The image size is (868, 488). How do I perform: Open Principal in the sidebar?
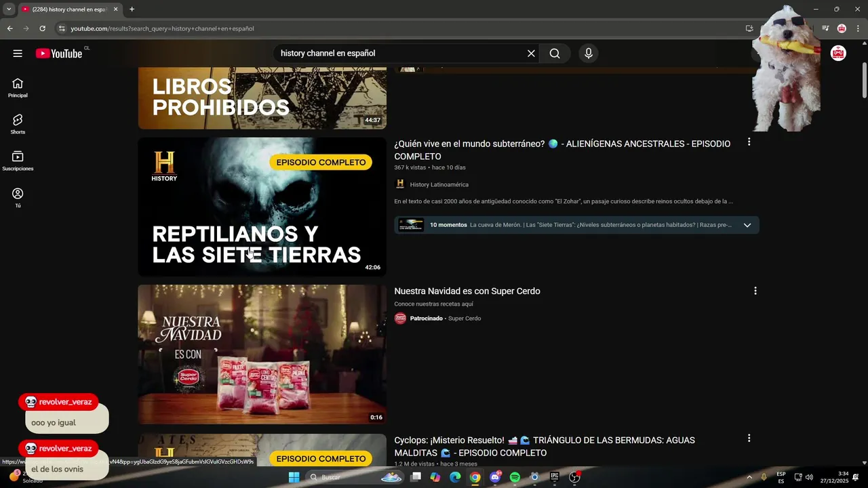(18, 87)
